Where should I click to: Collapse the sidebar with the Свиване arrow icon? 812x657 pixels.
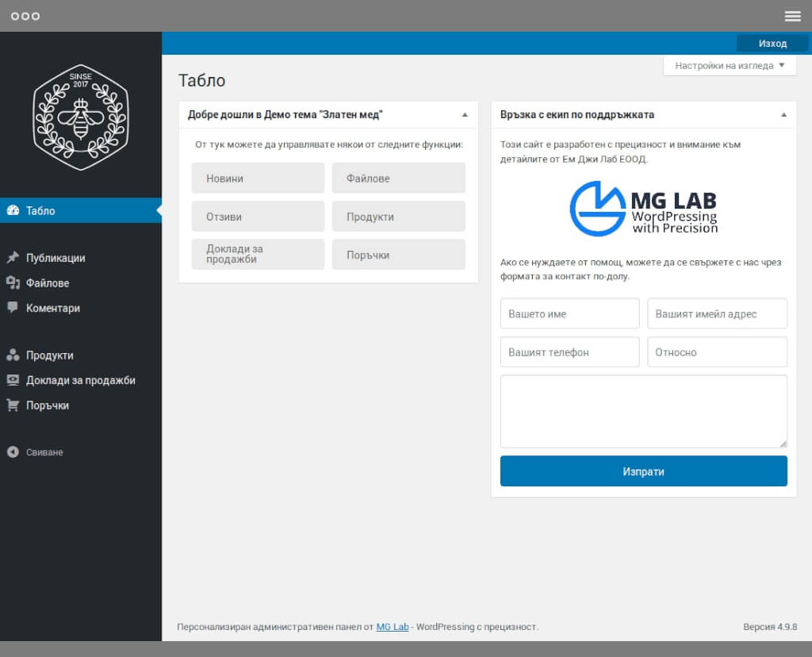click(x=13, y=452)
